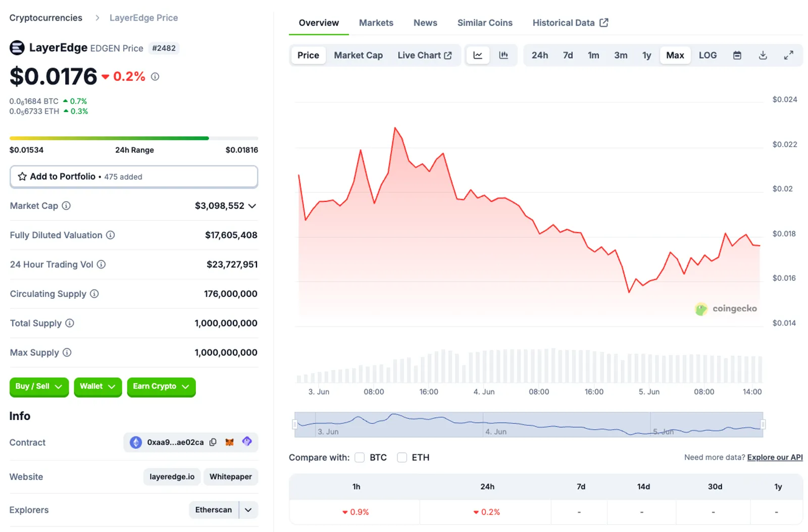This screenshot has height=532, width=808.
Task: Open the Buy / Sell dropdown
Action: coord(39,387)
